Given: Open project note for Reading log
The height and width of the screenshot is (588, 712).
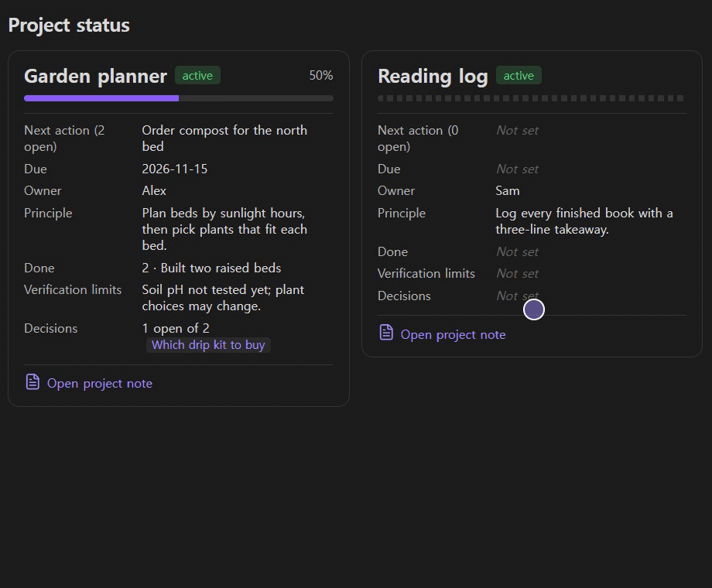Looking at the screenshot, I should (453, 335).
